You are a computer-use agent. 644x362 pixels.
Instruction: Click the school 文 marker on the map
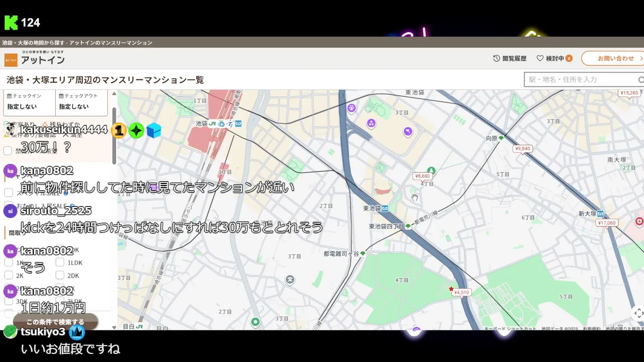coord(290,280)
